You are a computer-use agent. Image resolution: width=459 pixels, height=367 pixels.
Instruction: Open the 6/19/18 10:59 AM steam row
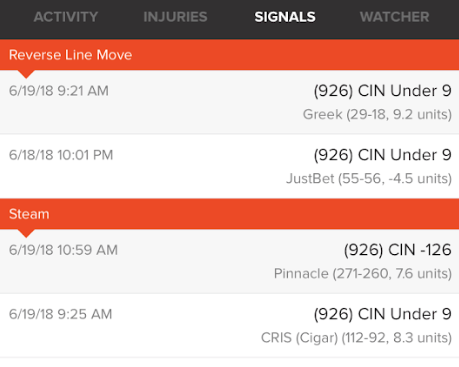229,261
